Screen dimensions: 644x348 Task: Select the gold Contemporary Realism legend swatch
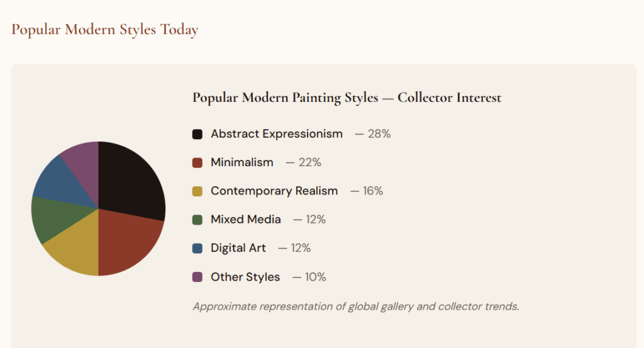(197, 191)
